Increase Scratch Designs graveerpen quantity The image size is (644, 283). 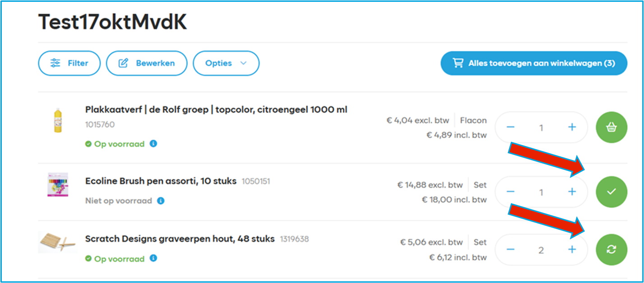(572, 249)
